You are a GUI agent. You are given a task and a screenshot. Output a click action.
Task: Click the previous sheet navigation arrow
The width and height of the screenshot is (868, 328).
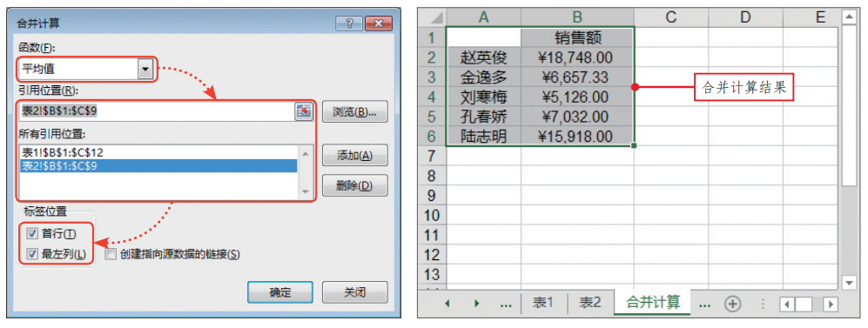tap(447, 303)
